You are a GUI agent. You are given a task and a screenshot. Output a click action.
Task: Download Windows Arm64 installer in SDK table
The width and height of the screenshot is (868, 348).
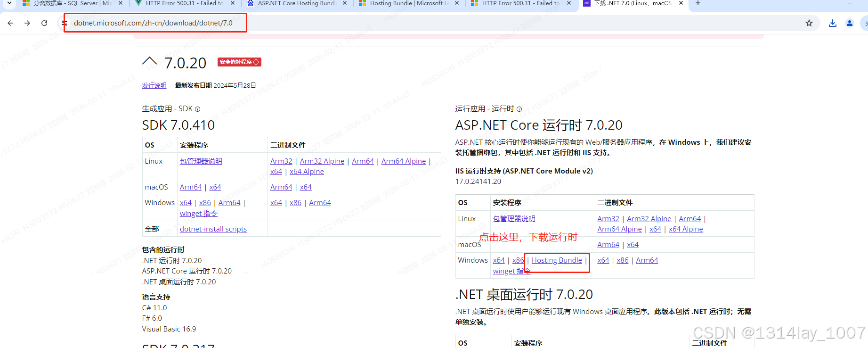tap(229, 203)
